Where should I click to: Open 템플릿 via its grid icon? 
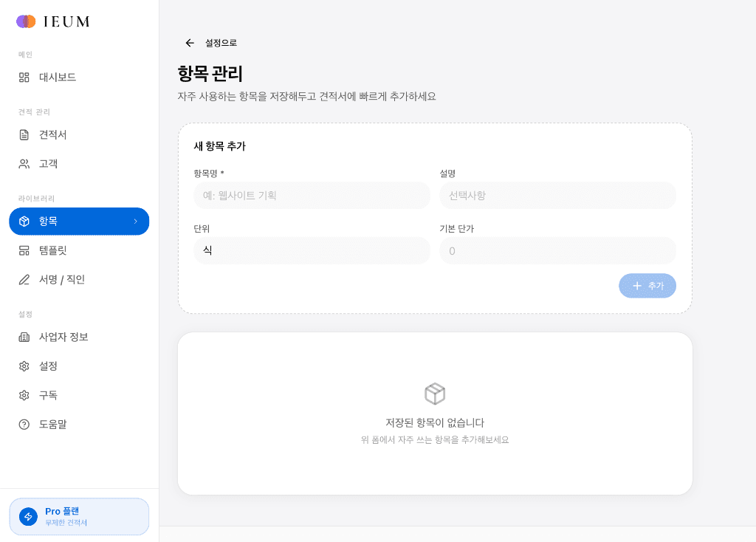pyautogui.click(x=25, y=250)
